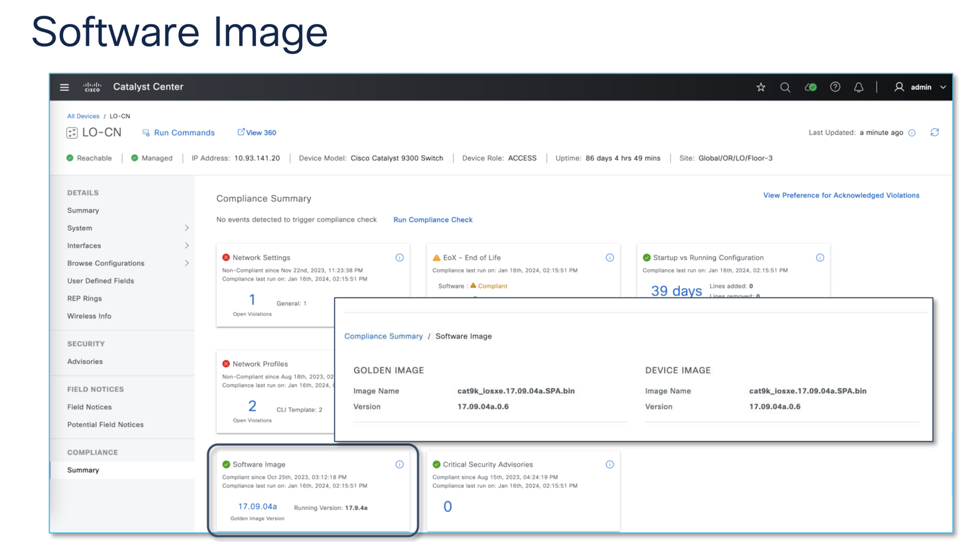Open the hamburger navigation menu
The image size is (980, 542).
[x=64, y=87]
